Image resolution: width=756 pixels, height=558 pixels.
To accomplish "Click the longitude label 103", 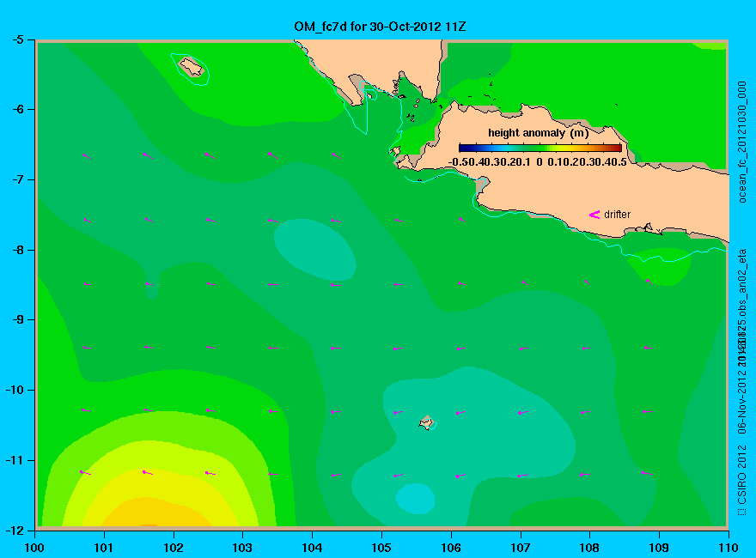I will click(242, 548).
